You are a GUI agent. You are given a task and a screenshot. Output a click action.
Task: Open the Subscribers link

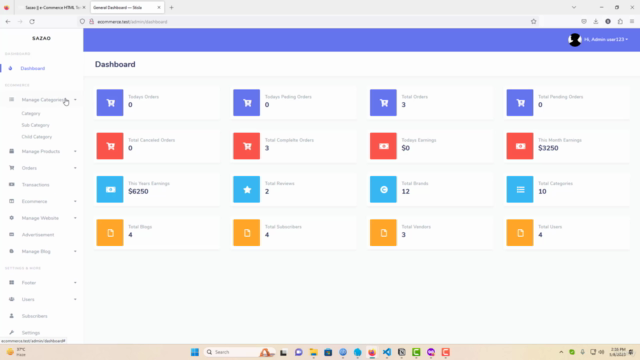tap(35, 316)
